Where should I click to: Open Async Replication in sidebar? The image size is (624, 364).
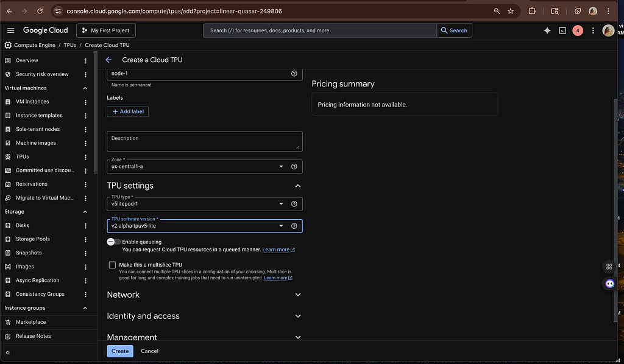click(x=37, y=281)
